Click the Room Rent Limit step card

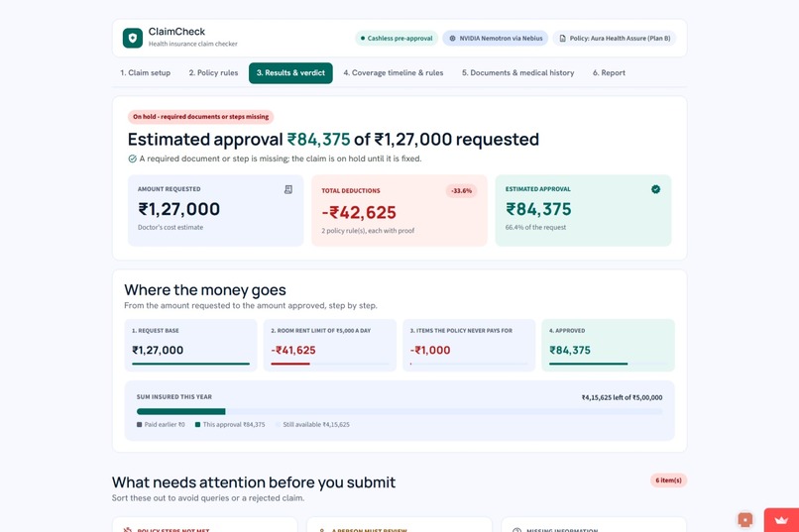pos(330,345)
